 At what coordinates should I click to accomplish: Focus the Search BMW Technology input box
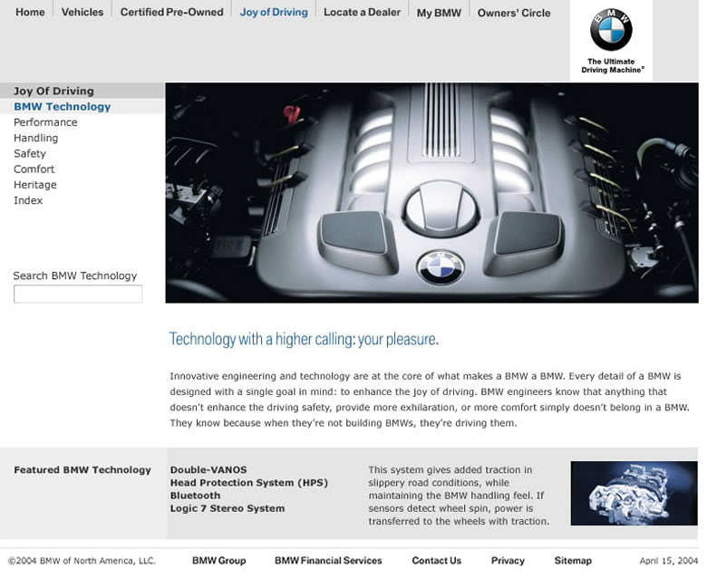coord(78,294)
